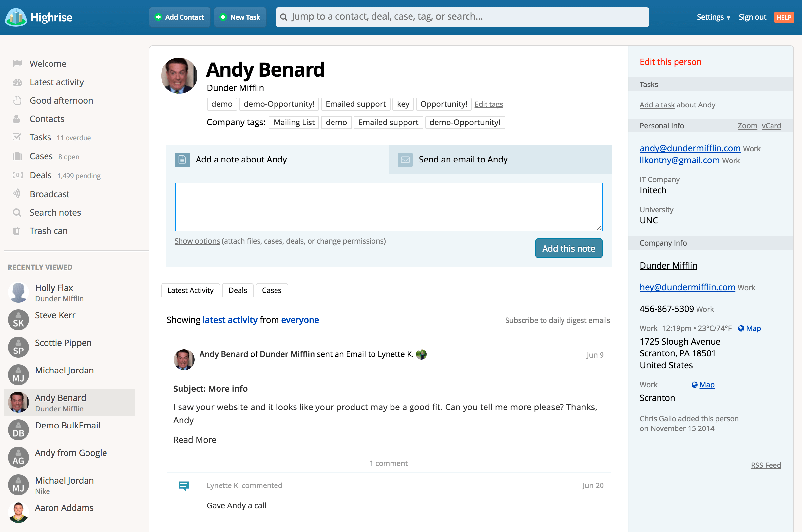Click the 'key' tag
802x532 pixels.
(x=403, y=104)
